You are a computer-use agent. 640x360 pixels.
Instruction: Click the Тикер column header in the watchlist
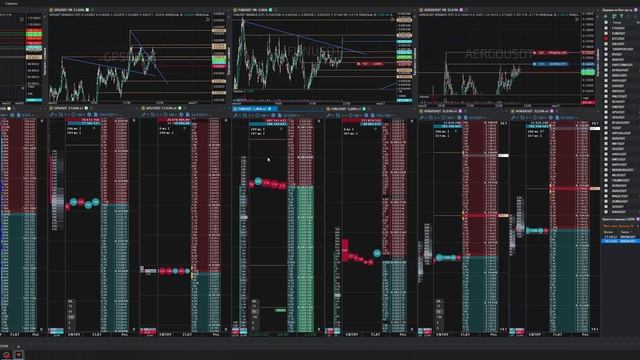(x=617, y=22)
